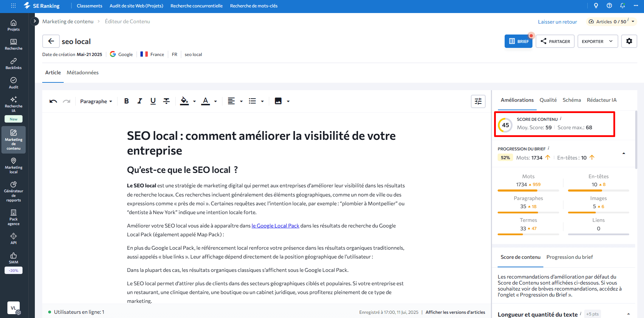Open editor settings gear button
Image resolution: width=644 pixels, height=318 pixels.
629,41
